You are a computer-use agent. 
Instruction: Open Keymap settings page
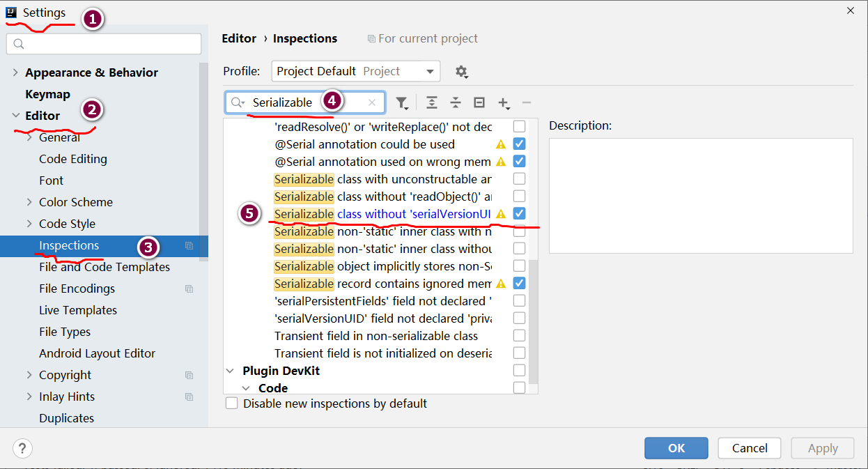tap(47, 94)
